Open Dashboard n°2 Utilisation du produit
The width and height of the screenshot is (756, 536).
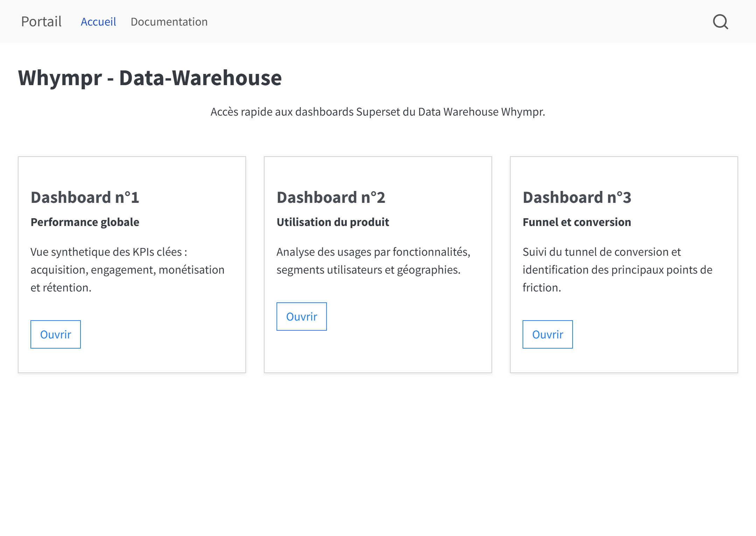tap(301, 316)
